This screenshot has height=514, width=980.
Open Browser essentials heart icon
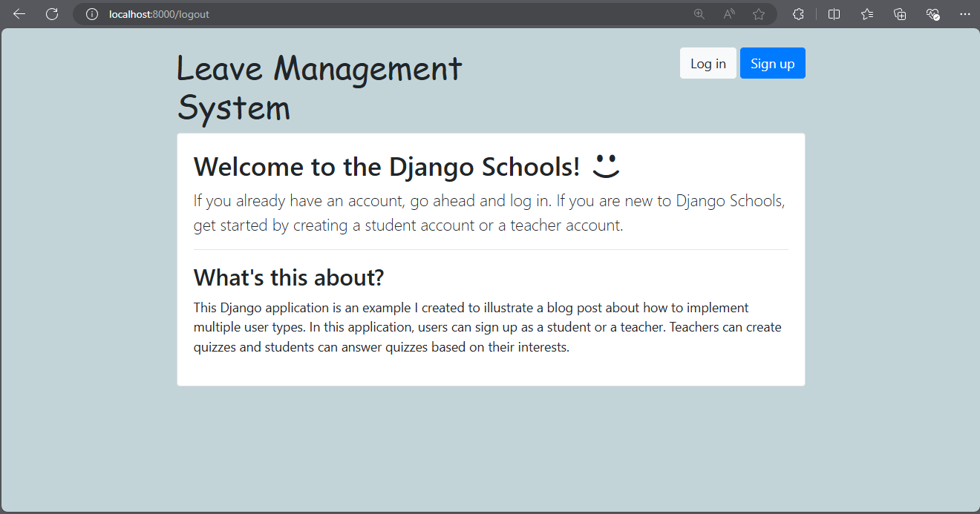point(933,14)
